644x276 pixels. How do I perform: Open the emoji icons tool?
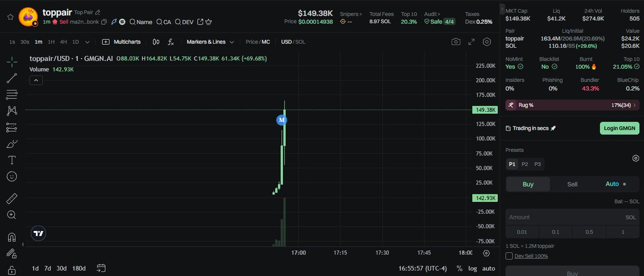[11, 176]
